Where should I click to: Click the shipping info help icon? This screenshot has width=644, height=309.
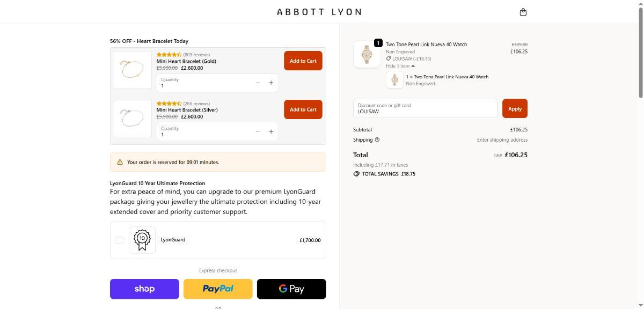377,140
